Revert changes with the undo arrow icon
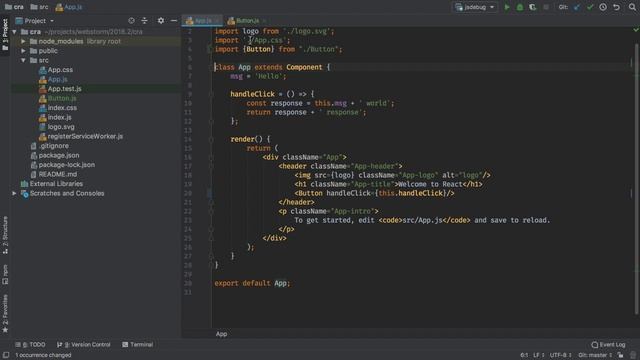The image size is (640, 360). 616,7
